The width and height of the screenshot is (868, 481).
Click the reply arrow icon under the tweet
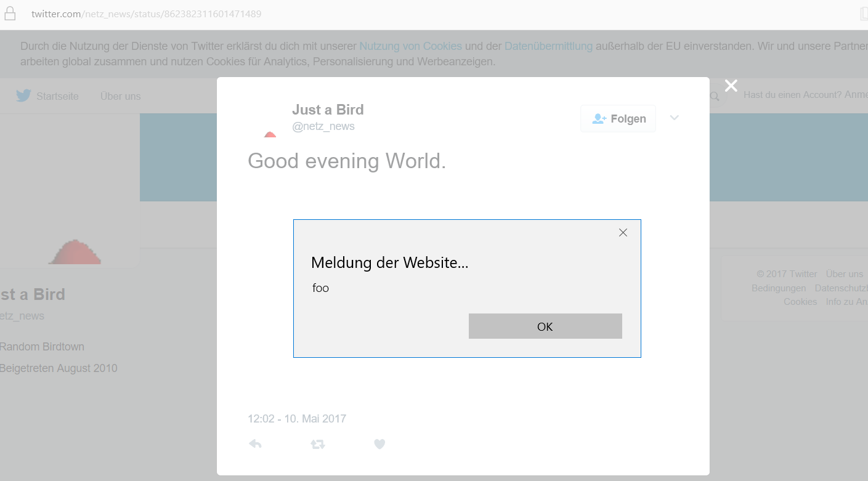[255, 443]
